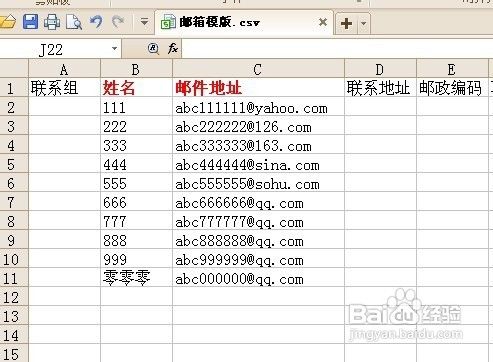Select column D header
This screenshot has width=493, height=362.
(x=380, y=70)
